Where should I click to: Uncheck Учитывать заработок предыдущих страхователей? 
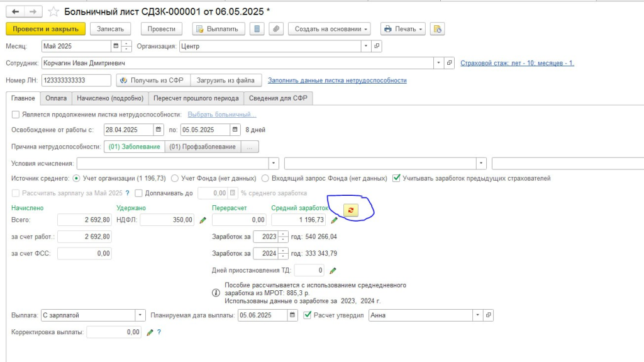point(396,178)
